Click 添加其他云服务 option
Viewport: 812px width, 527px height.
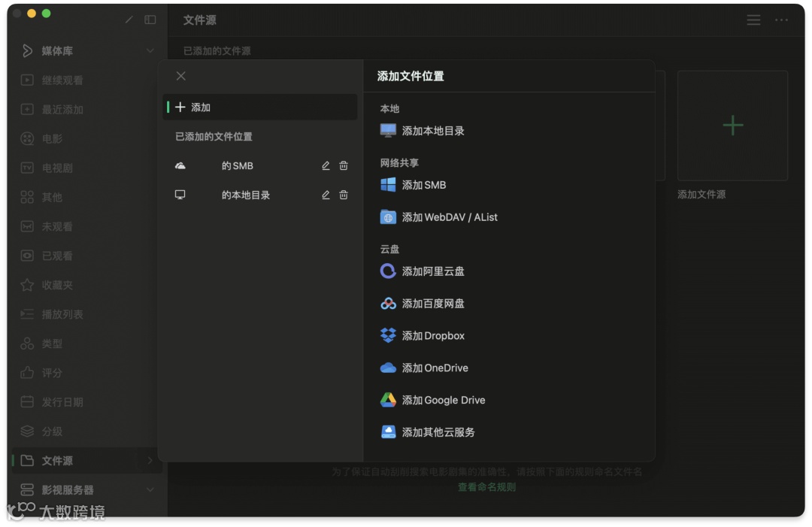[x=427, y=432]
